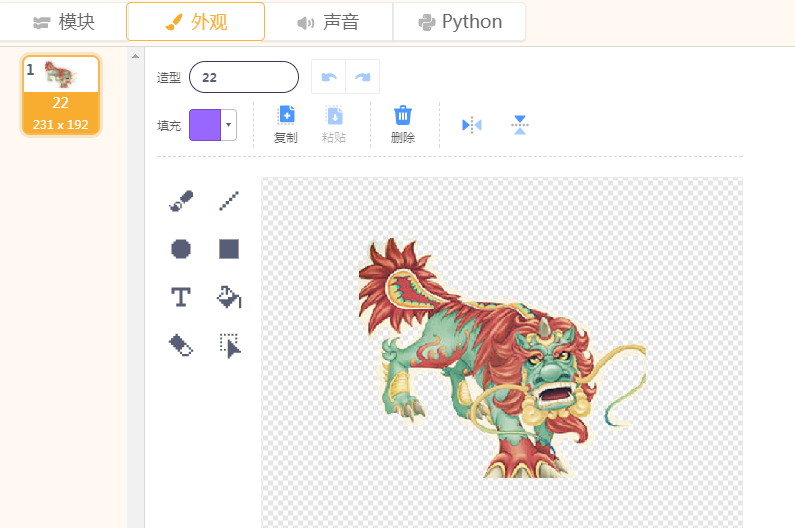Click the 删除 delete button
795x528 pixels.
(403, 125)
